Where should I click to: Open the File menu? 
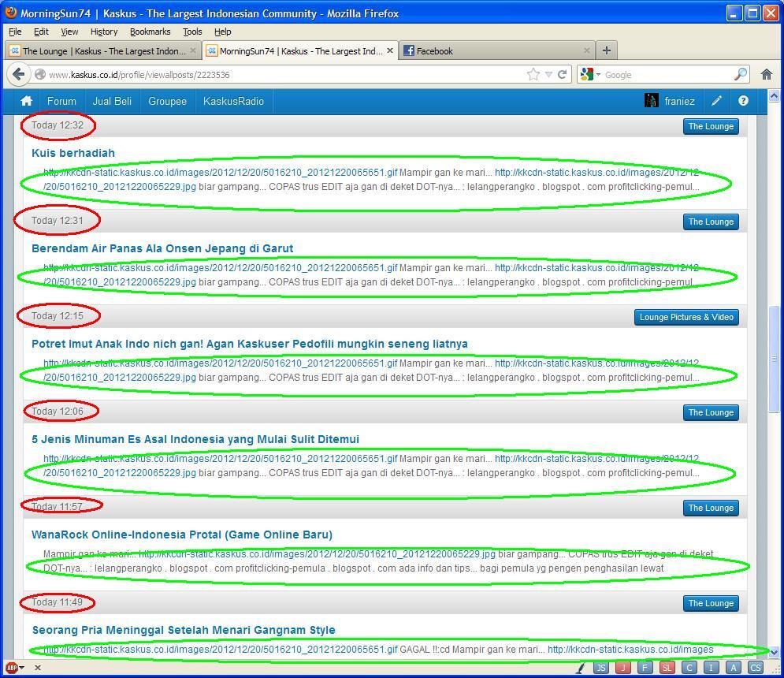point(15,32)
